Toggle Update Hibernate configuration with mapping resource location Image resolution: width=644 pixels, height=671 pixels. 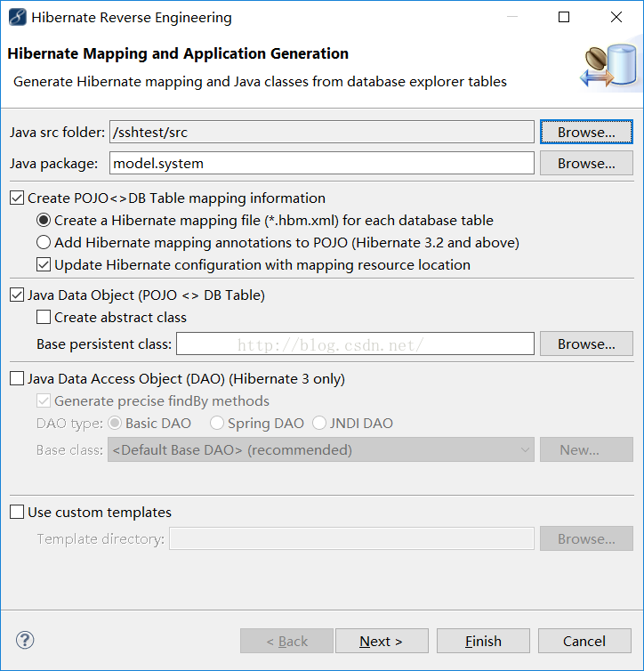click(x=44, y=264)
